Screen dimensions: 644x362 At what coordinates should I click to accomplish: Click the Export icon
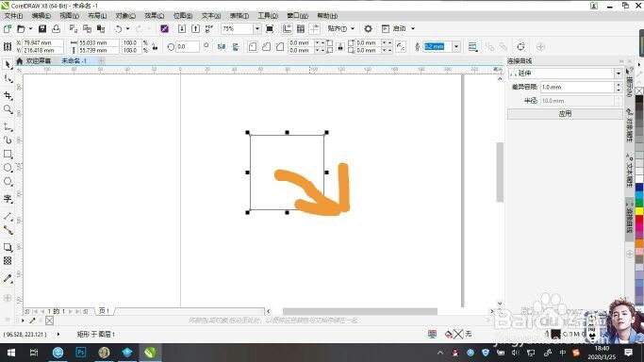point(195,28)
